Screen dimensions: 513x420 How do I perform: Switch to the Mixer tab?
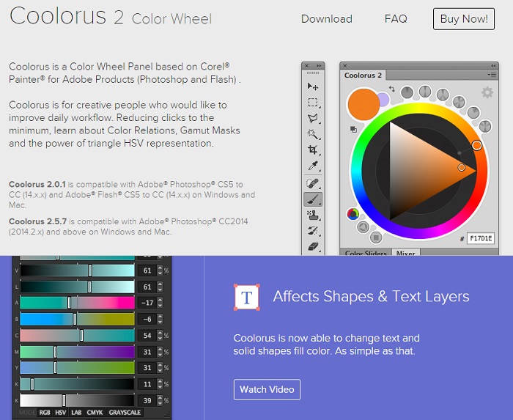pos(405,253)
